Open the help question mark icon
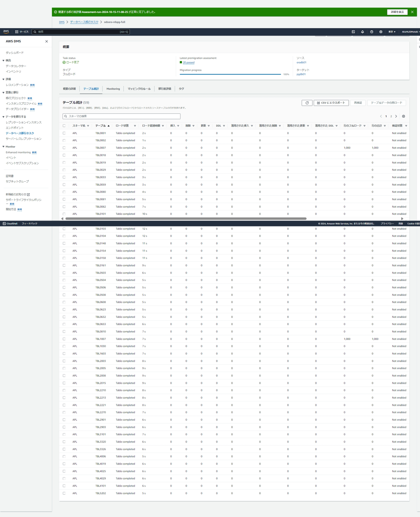This screenshot has width=420, height=517. pyautogui.click(x=372, y=32)
